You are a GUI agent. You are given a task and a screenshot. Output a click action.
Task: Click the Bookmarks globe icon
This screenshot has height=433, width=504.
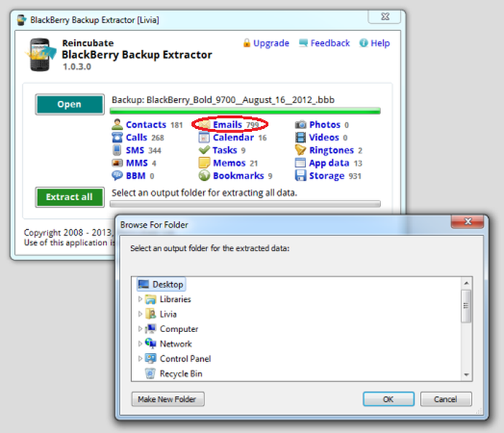204,176
